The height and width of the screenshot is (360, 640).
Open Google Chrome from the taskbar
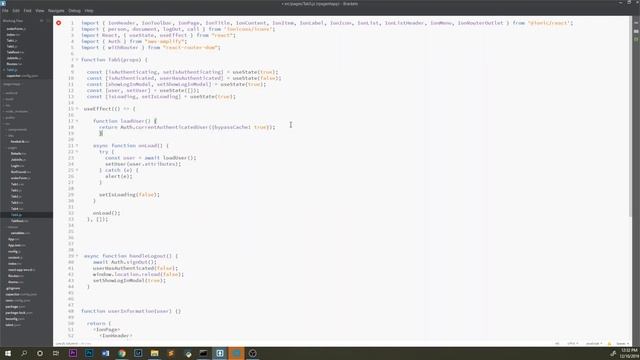coord(122,353)
